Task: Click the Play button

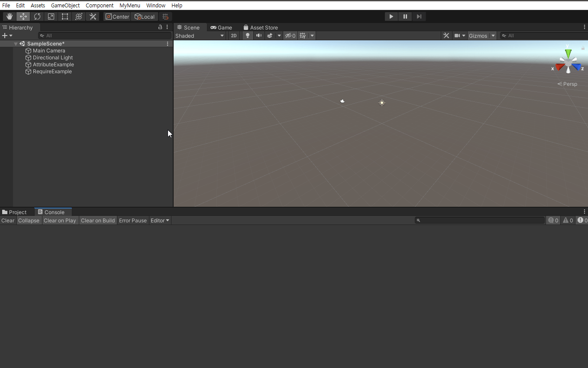Action: [x=391, y=16]
